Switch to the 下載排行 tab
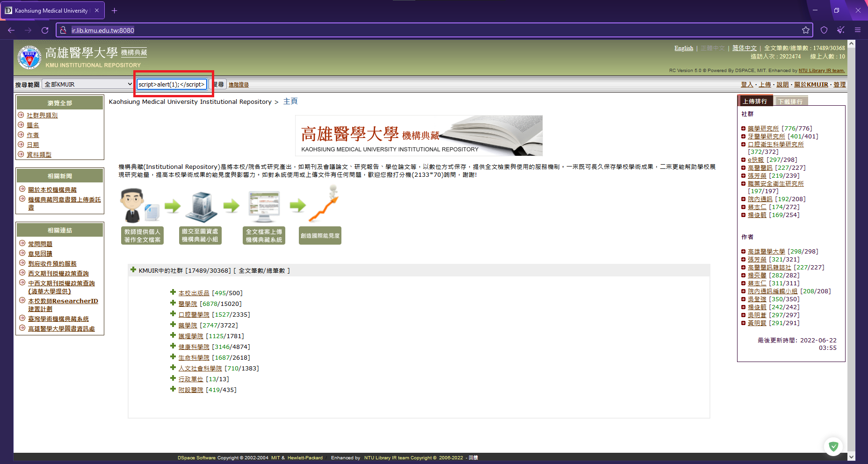The height and width of the screenshot is (464, 868). point(790,101)
